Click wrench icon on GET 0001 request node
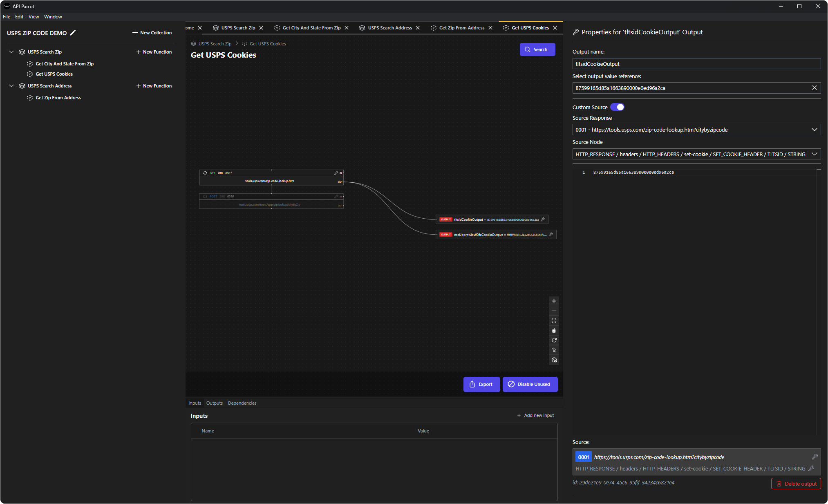The image size is (828, 504). (336, 173)
